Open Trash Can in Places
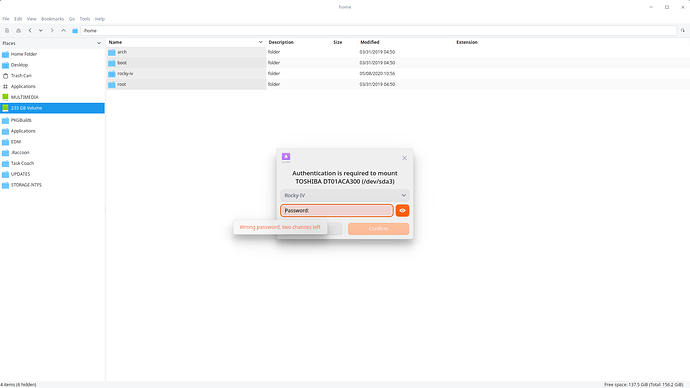This screenshot has width=690, height=388. pyautogui.click(x=21, y=76)
